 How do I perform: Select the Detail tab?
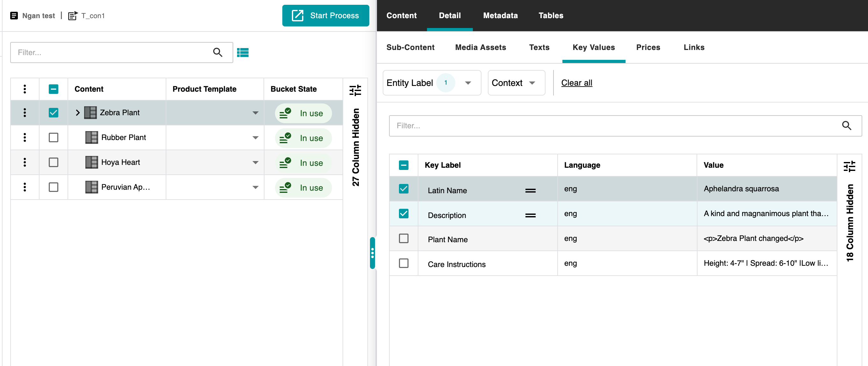click(x=450, y=16)
